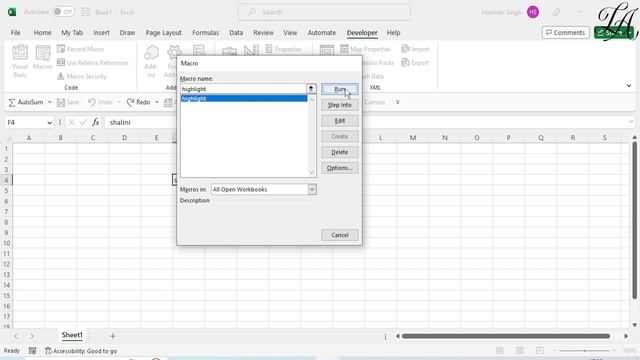Switch to View tab
The image size is (640, 360).
290,33
